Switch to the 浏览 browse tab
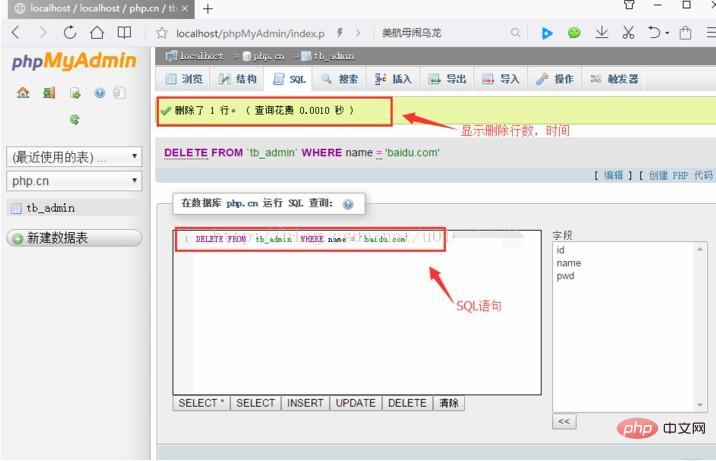 click(184, 79)
